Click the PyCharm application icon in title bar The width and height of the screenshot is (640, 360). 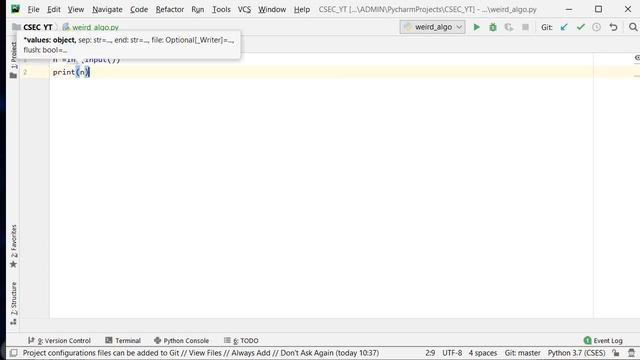(x=16, y=9)
